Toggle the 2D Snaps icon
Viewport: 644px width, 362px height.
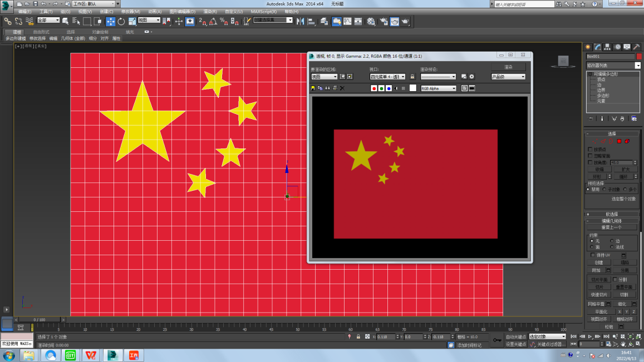click(x=203, y=21)
